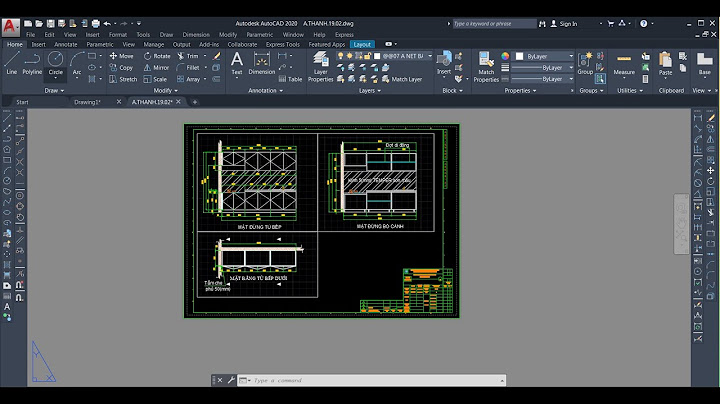Toggle layer lock padlock in layer dropdown
Screen dimensions: 720x404
367,56
